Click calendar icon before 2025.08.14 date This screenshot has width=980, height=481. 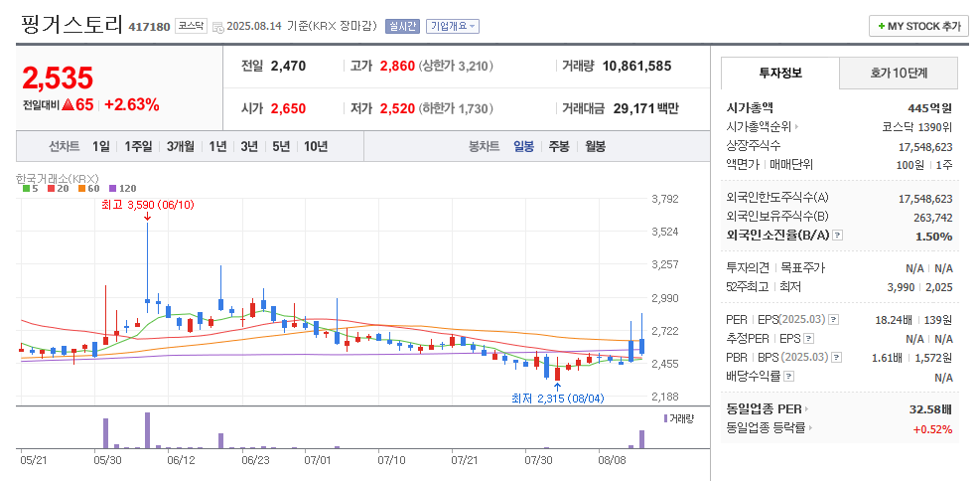pyautogui.click(x=217, y=26)
